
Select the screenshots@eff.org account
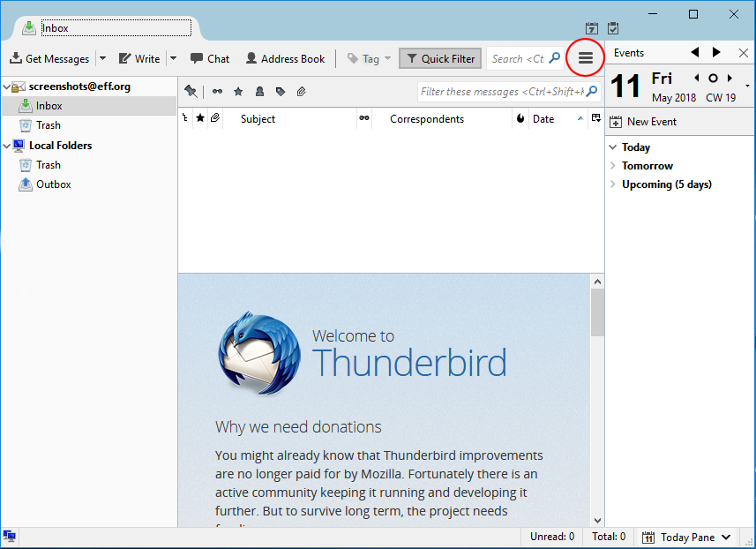pos(79,86)
